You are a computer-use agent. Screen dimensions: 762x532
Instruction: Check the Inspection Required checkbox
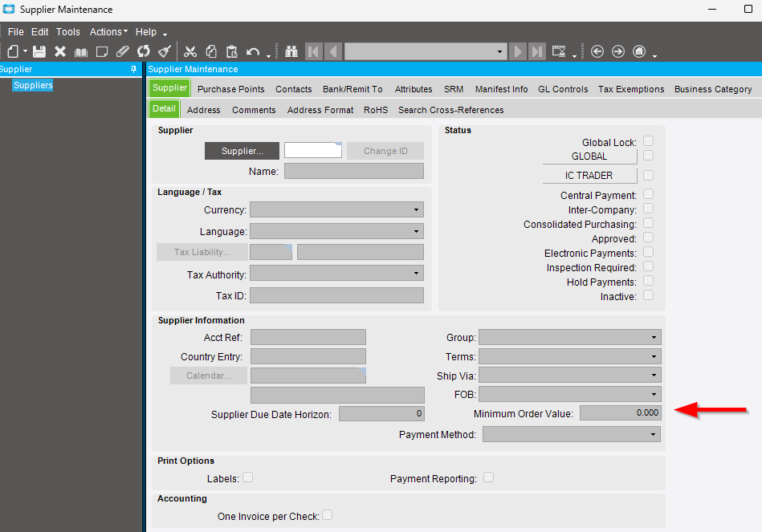pos(648,266)
